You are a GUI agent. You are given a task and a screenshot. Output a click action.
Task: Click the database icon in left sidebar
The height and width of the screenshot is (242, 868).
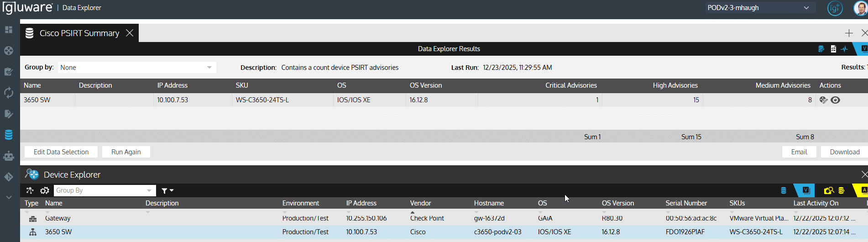pyautogui.click(x=9, y=135)
